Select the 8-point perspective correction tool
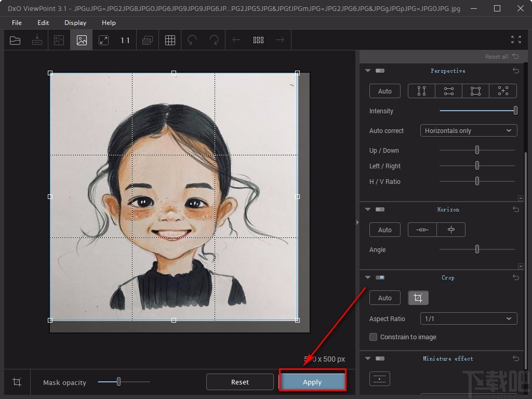532x399 pixels. pyautogui.click(x=503, y=91)
